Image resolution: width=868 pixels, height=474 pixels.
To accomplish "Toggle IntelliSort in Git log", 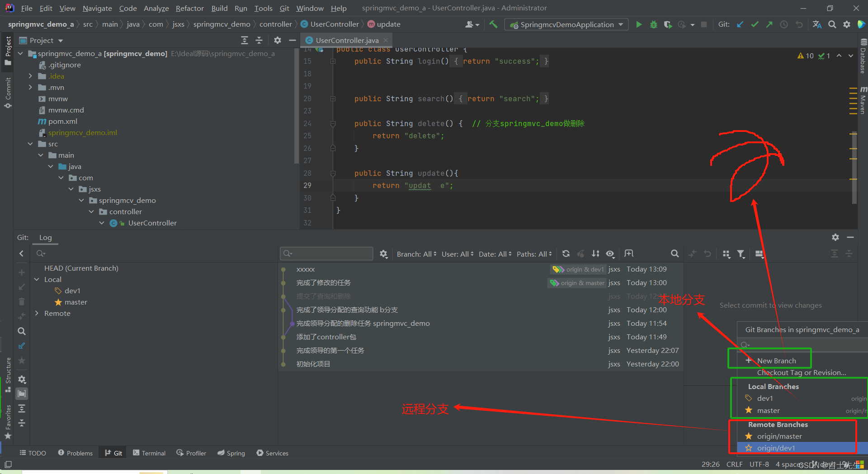I will pyautogui.click(x=595, y=253).
